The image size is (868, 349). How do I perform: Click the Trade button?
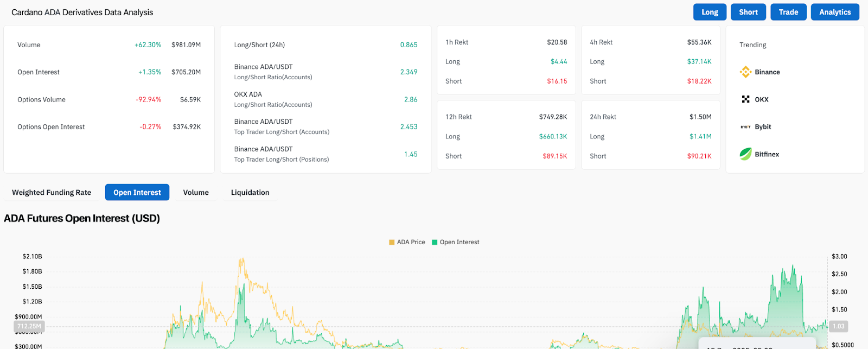tap(788, 12)
